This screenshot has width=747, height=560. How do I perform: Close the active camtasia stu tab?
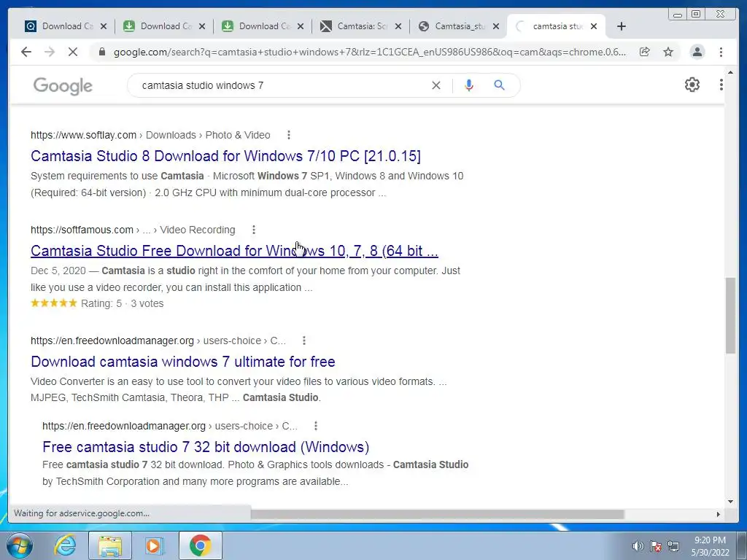click(594, 26)
